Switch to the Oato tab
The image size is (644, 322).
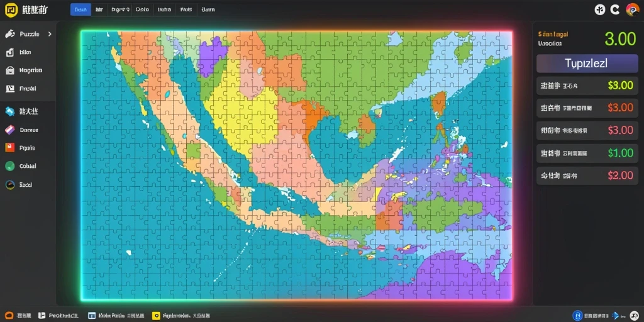pyautogui.click(x=142, y=9)
